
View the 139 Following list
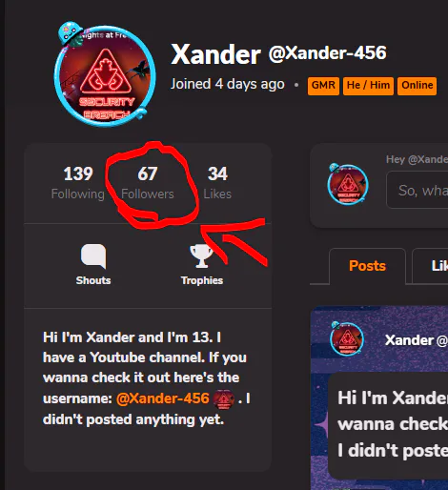(x=78, y=183)
